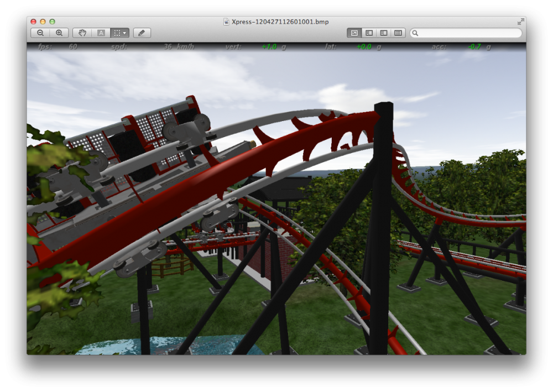Image resolution: width=553 pixels, height=392 pixels.
Task: Switch to Contact Sheet grid view
Action: click(x=398, y=33)
